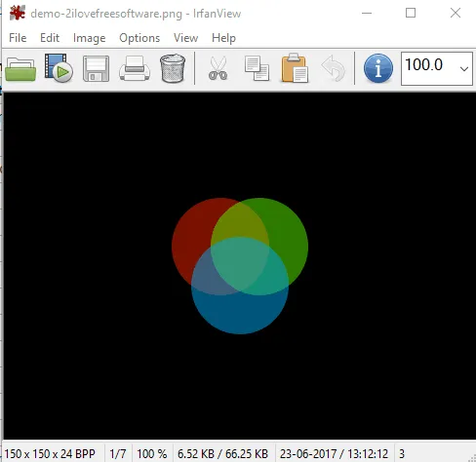Image resolution: width=476 pixels, height=462 pixels.
Task: Click the '150 x 150 x 24 BPP' status text
Action: coord(50,453)
